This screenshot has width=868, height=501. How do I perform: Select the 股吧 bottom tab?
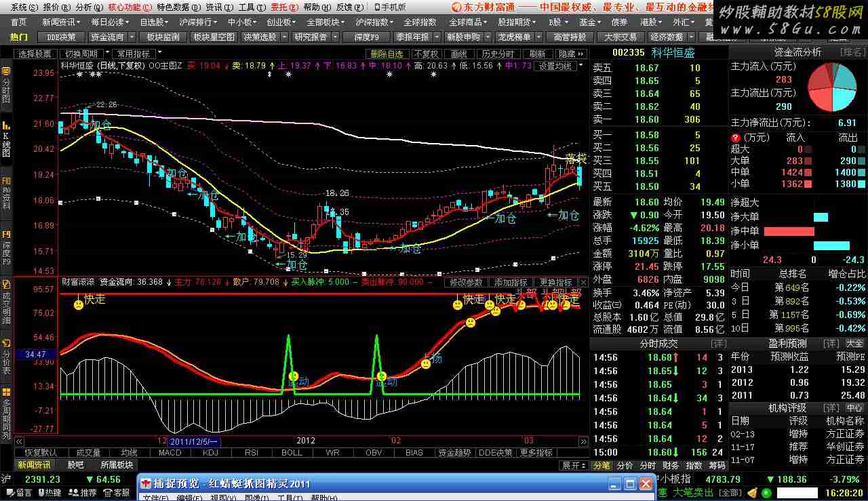click(x=76, y=465)
